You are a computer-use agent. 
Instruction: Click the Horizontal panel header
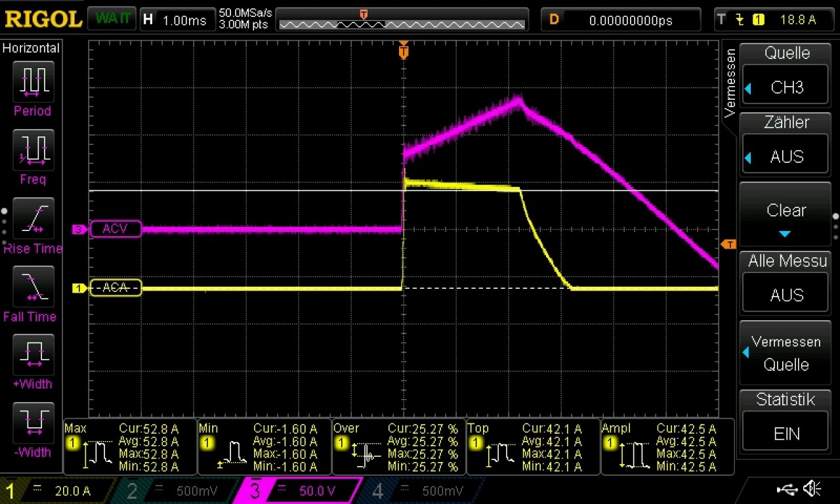pos(31,48)
